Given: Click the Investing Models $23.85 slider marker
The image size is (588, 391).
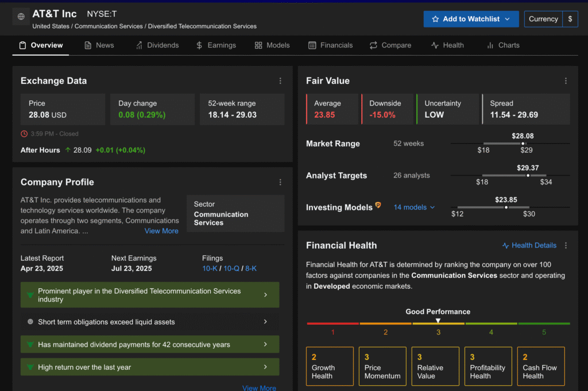Looking at the screenshot, I should click(x=506, y=207).
